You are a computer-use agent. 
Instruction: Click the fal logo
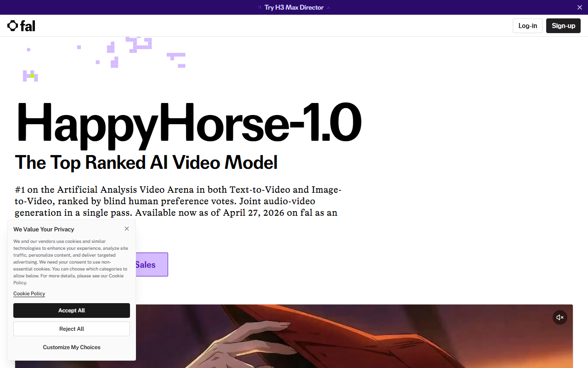pos(21,26)
